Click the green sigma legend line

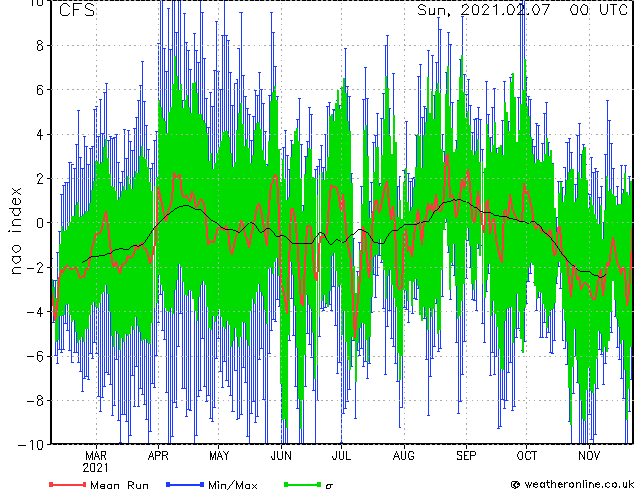(302, 484)
